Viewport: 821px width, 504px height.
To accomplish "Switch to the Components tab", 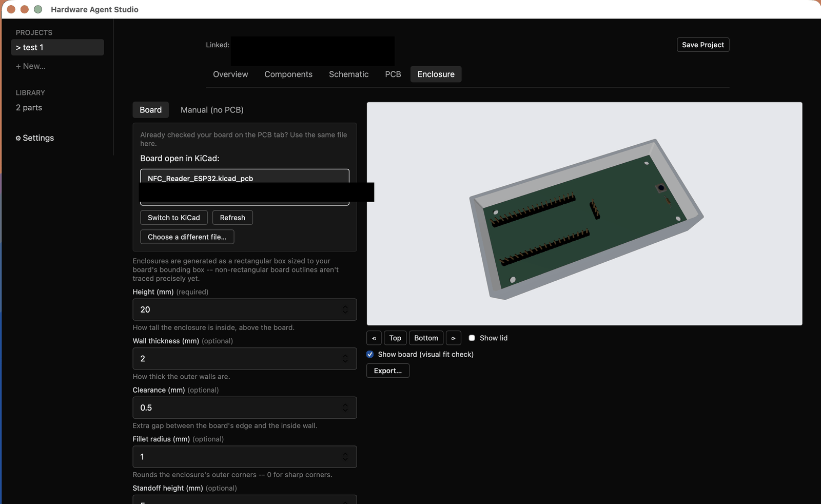I will (288, 74).
